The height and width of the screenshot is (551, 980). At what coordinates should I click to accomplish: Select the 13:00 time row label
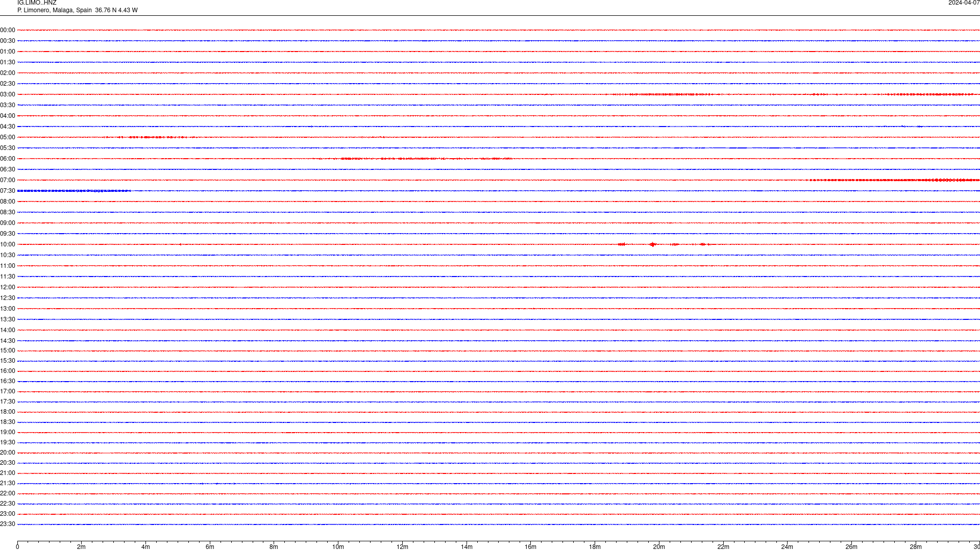click(8, 309)
